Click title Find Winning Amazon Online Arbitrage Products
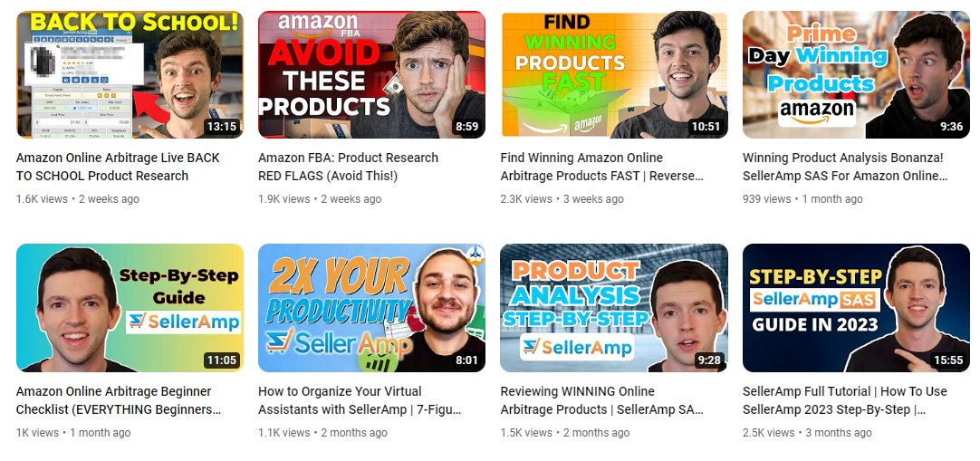The width and height of the screenshot is (980, 461). click(602, 167)
